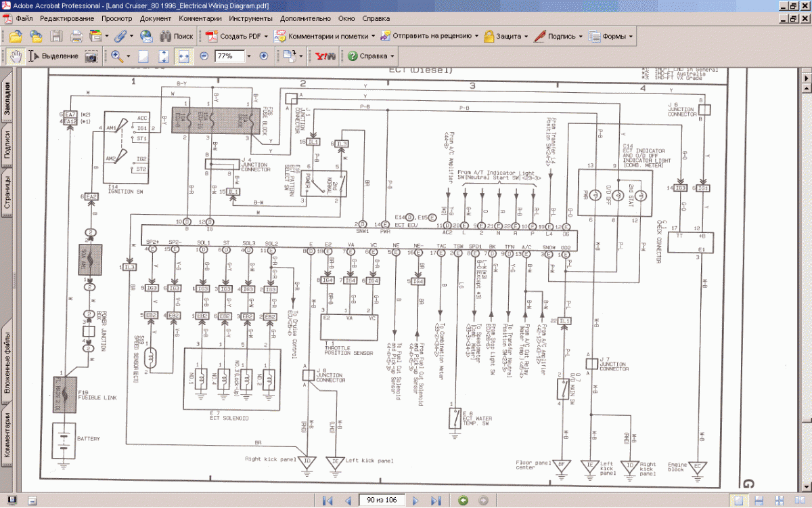Screen dimensions: 812x508
Task: Select the Hand tool
Action: tap(15, 56)
